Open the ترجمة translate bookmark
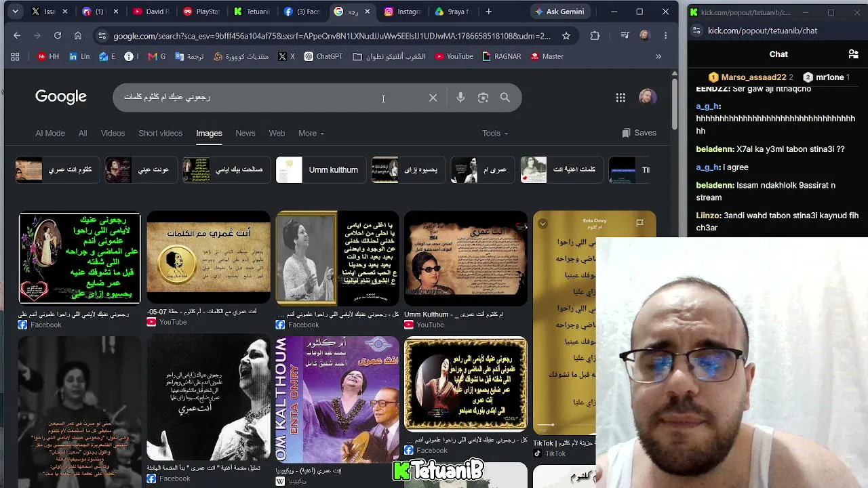This screenshot has height=488, width=868. pos(189,57)
